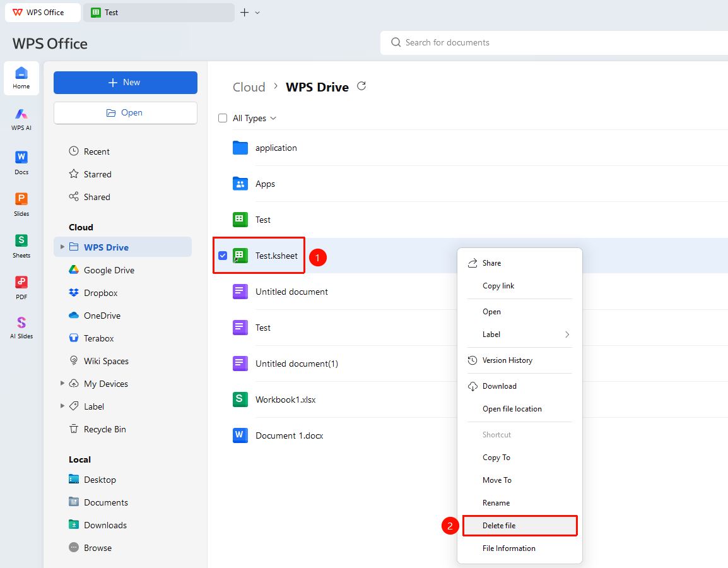The width and height of the screenshot is (728, 568).
Task: Expand the WPS Drive tree node
Action: click(62, 247)
